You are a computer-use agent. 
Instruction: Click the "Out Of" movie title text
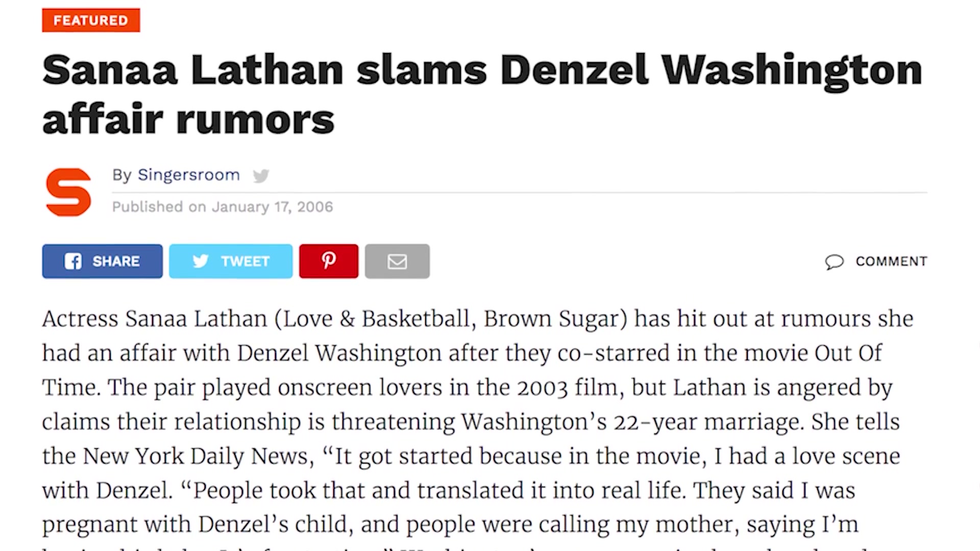[x=848, y=353]
